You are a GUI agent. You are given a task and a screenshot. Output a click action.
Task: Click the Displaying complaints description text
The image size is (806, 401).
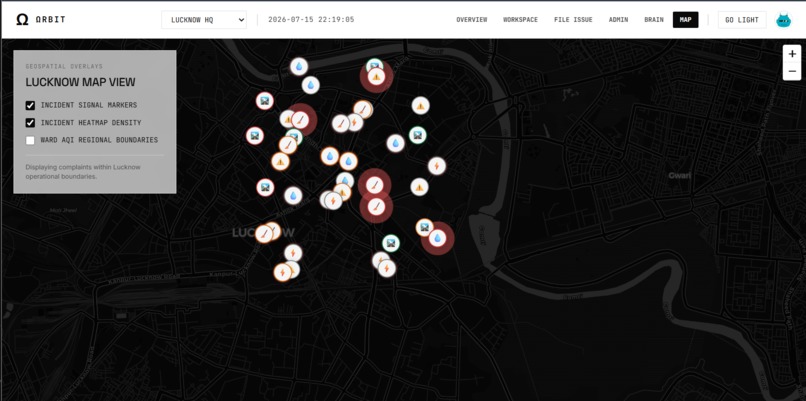pyautogui.click(x=83, y=172)
